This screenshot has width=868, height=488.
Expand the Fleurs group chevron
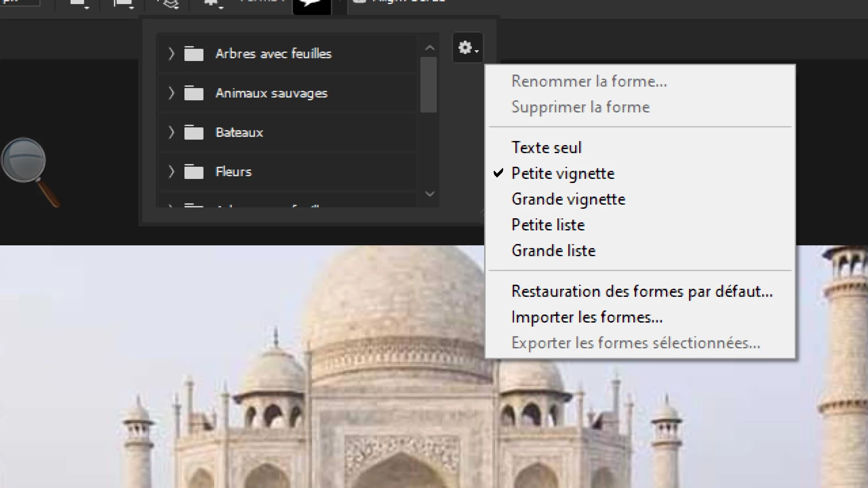(x=171, y=172)
